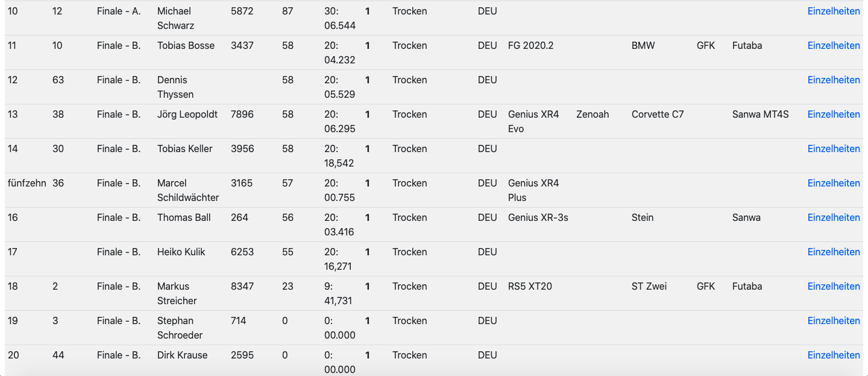Image resolution: width=868 pixels, height=376 pixels.
Task: Select transponder number 7896 cell
Action: (242, 114)
